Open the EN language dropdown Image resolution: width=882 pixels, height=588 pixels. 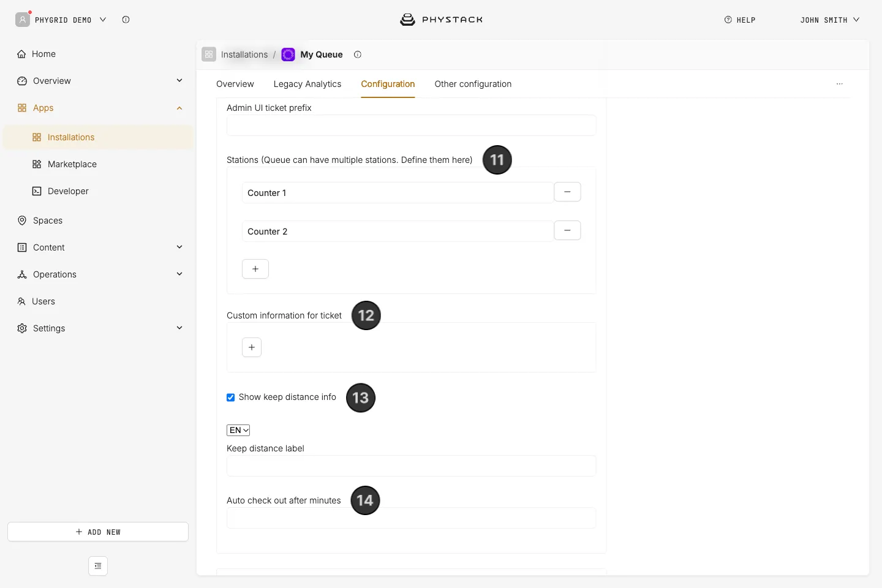[x=238, y=430]
